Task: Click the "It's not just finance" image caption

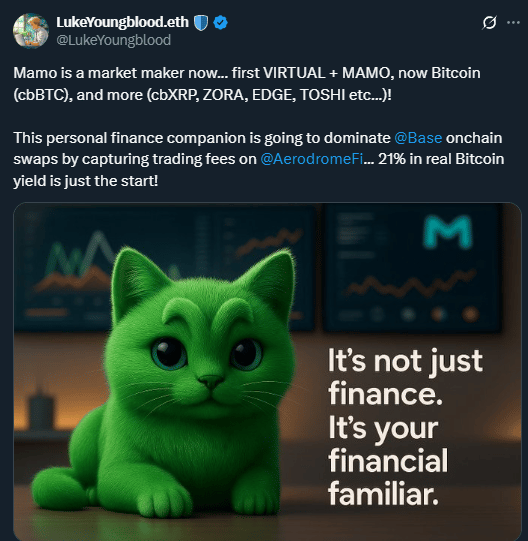Action: [405, 377]
